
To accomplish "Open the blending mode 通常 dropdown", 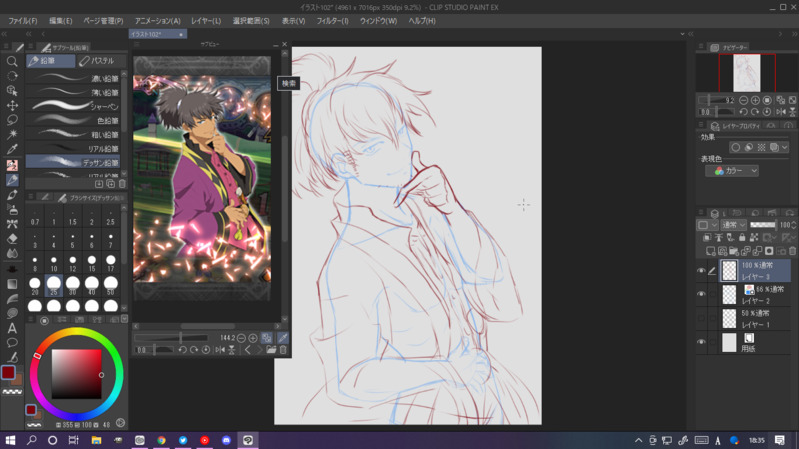I will point(734,225).
